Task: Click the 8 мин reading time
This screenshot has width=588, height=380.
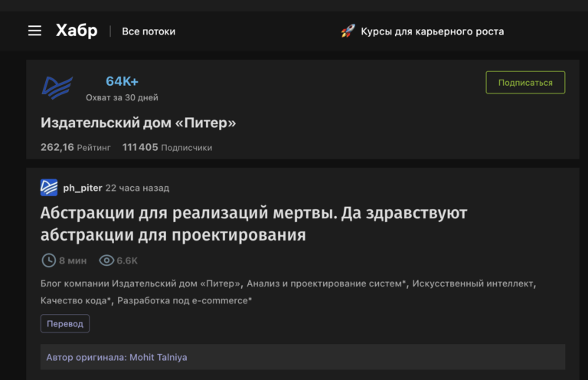Action: [x=73, y=260]
